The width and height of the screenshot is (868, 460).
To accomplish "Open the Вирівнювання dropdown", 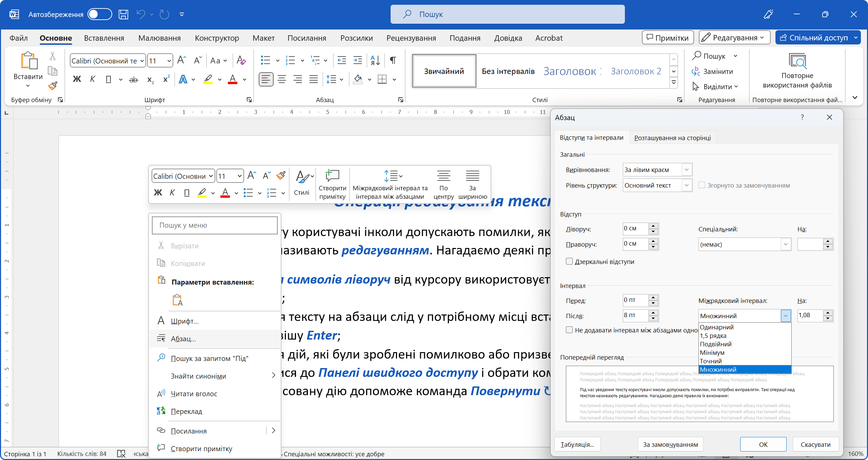I will click(x=686, y=170).
